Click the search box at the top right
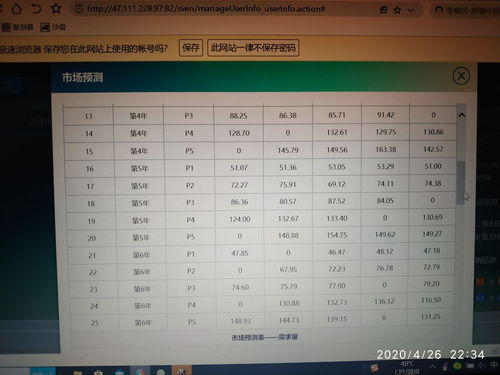Image resolution: width=500 pixels, height=375 pixels. pos(467,11)
